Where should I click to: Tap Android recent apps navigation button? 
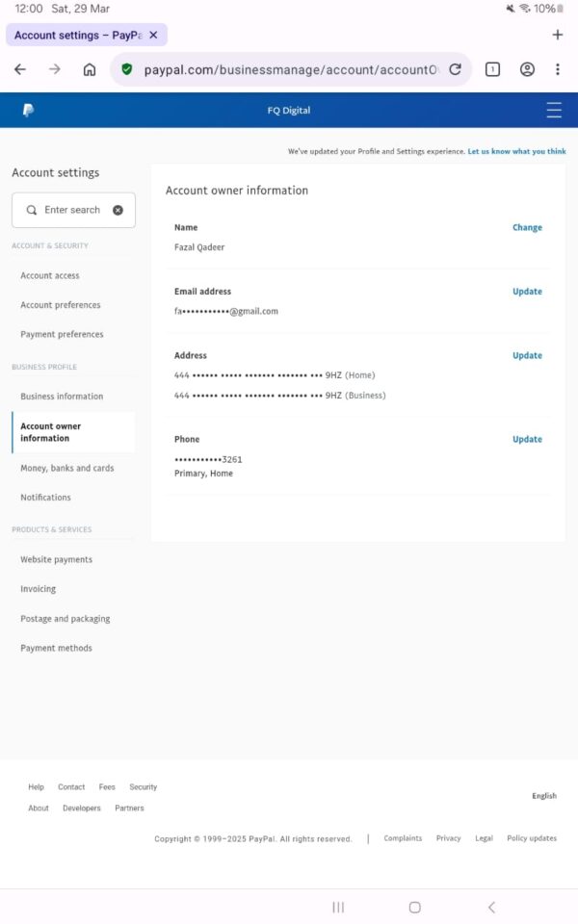(x=338, y=908)
